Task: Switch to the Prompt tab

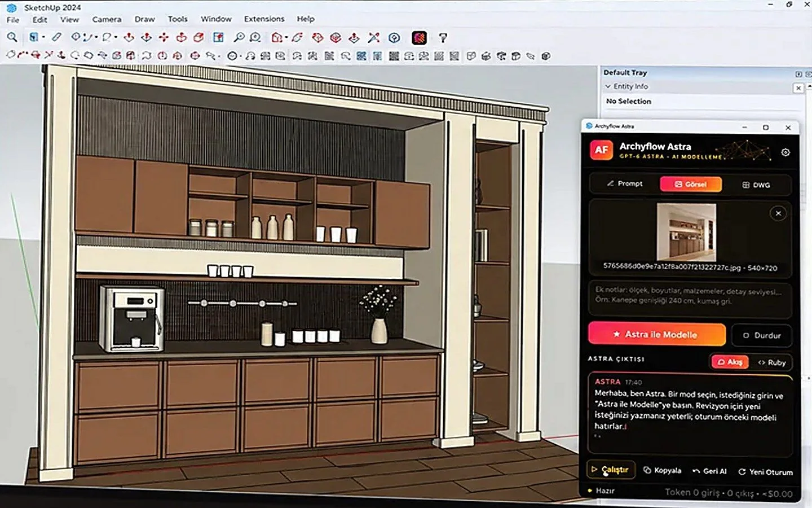Action: pyautogui.click(x=625, y=184)
